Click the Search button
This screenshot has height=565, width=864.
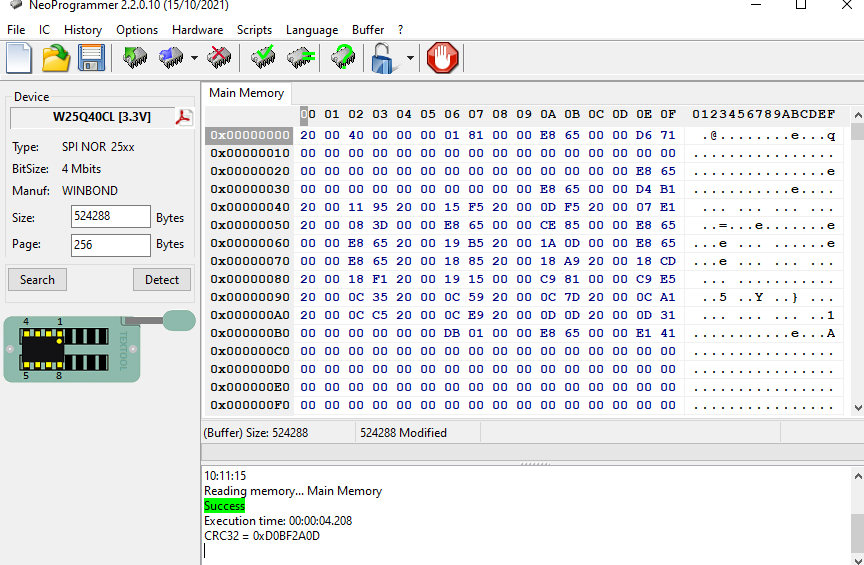pos(37,280)
